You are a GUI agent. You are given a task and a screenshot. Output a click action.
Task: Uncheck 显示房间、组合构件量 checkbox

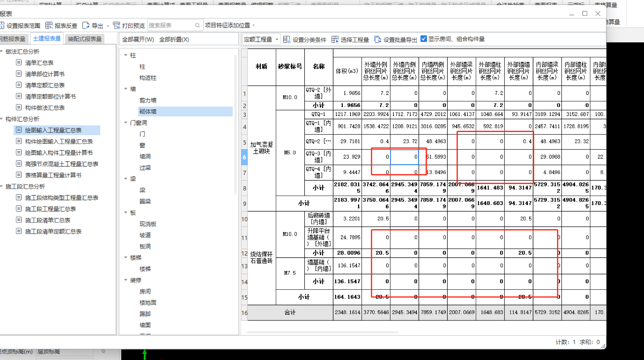pos(424,39)
